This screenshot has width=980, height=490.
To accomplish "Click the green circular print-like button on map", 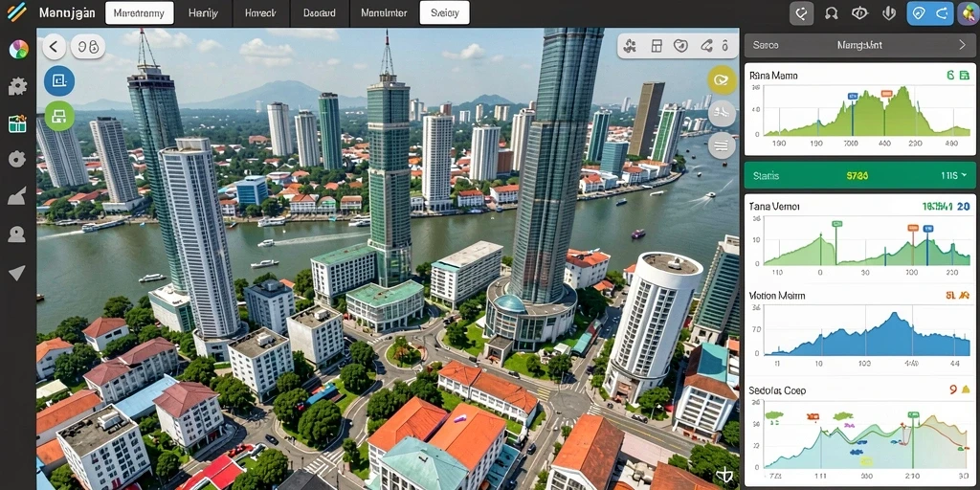I will point(59,116).
